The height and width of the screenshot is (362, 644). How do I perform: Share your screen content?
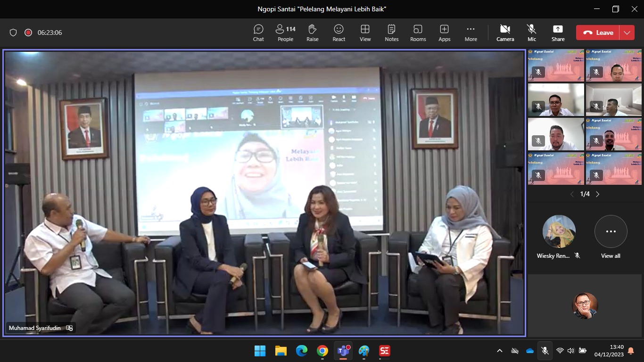(x=558, y=33)
